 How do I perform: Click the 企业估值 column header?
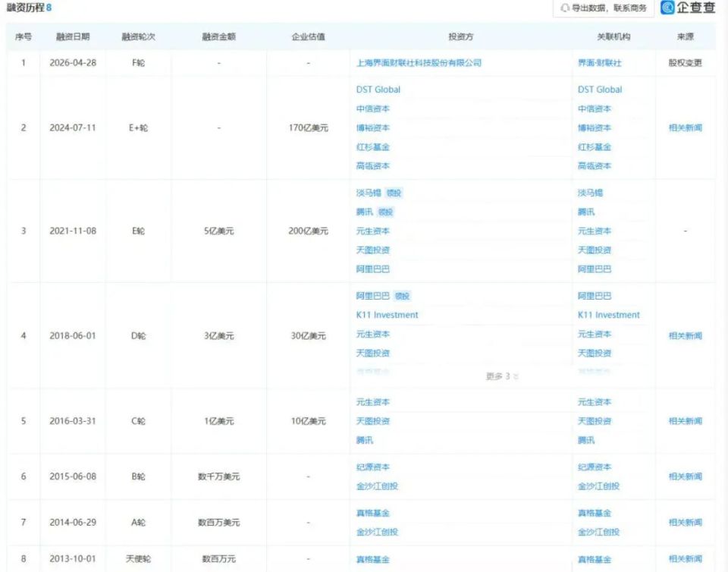309,36
